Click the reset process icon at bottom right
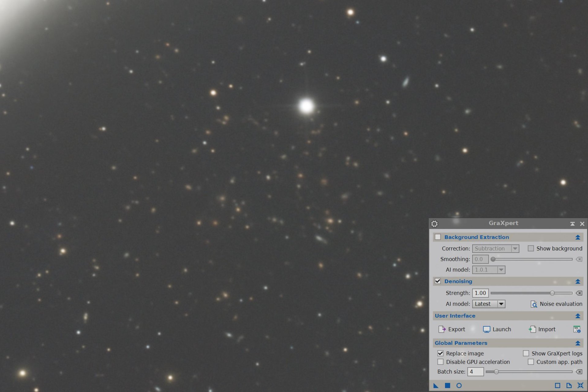 coord(580,385)
